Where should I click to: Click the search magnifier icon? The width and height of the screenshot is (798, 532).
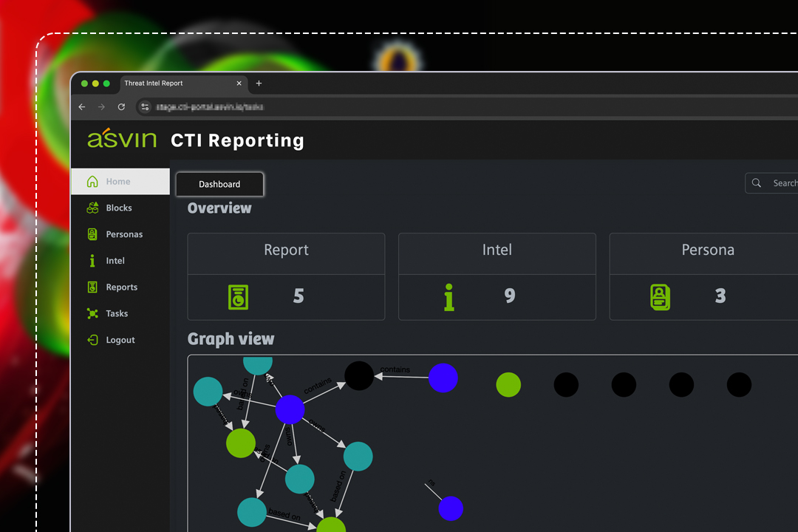point(757,183)
